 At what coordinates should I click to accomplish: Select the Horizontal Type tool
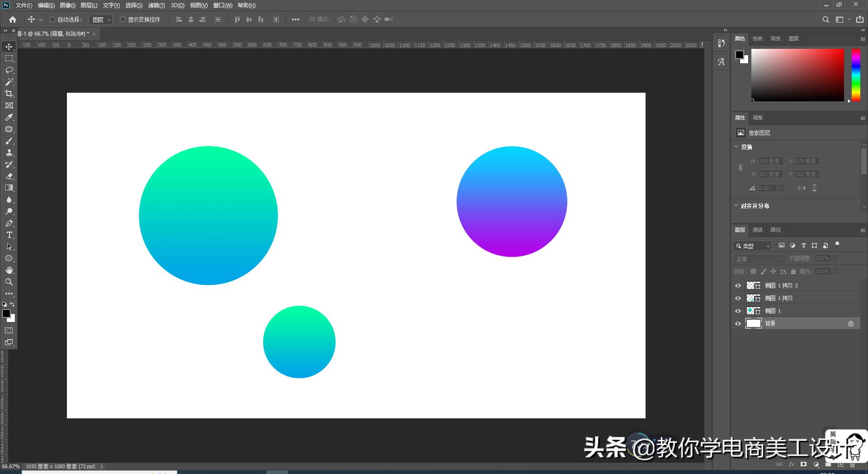(9, 235)
